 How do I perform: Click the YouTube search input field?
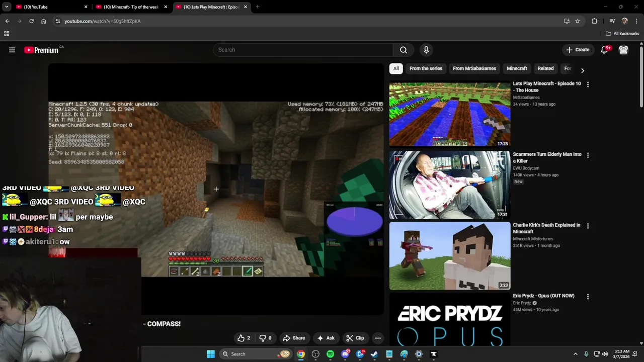303,50
